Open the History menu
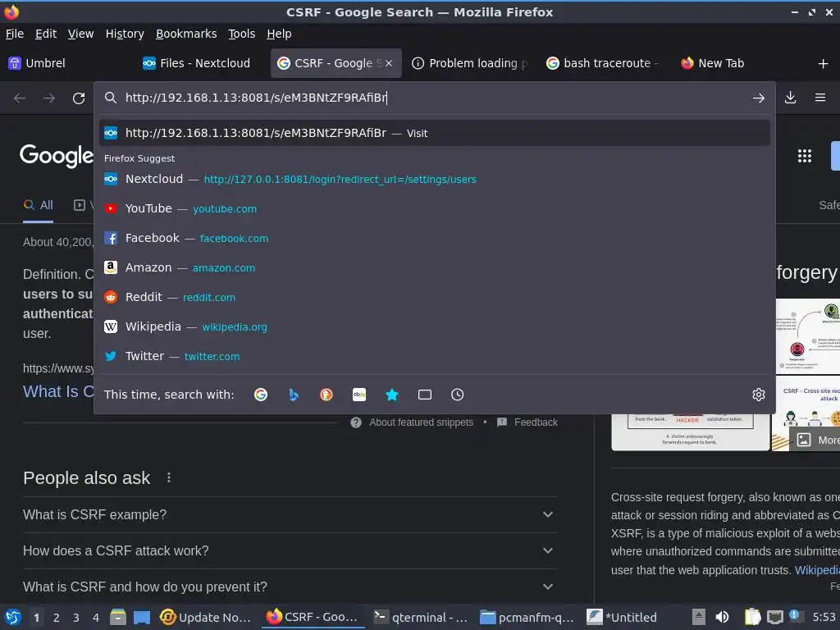The width and height of the screenshot is (840, 630). [125, 34]
